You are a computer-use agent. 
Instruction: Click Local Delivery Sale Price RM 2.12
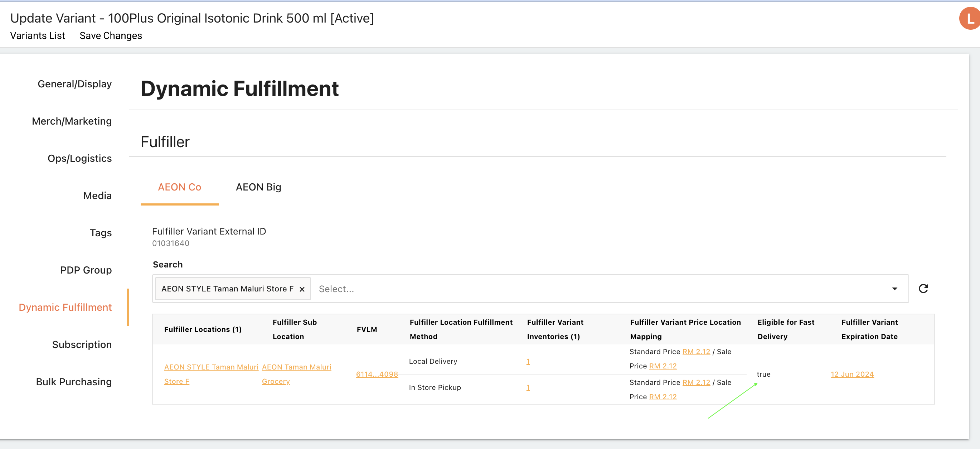point(663,366)
